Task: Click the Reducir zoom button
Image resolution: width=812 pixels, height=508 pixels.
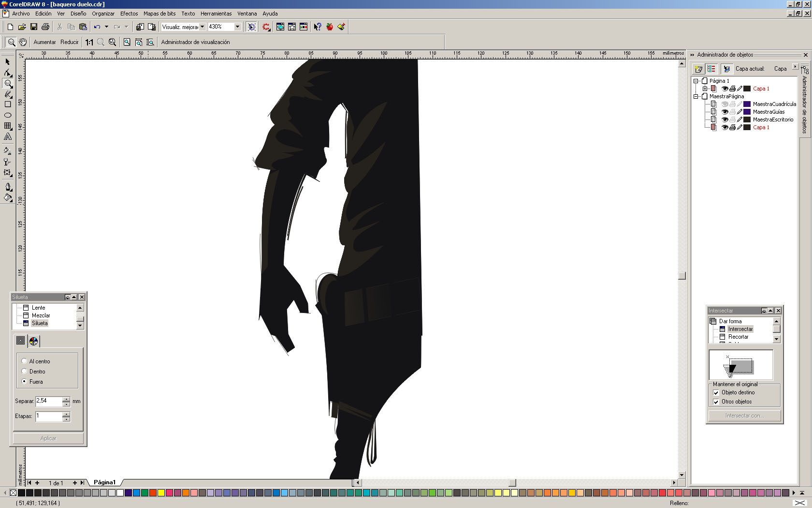Action: [x=70, y=42]
